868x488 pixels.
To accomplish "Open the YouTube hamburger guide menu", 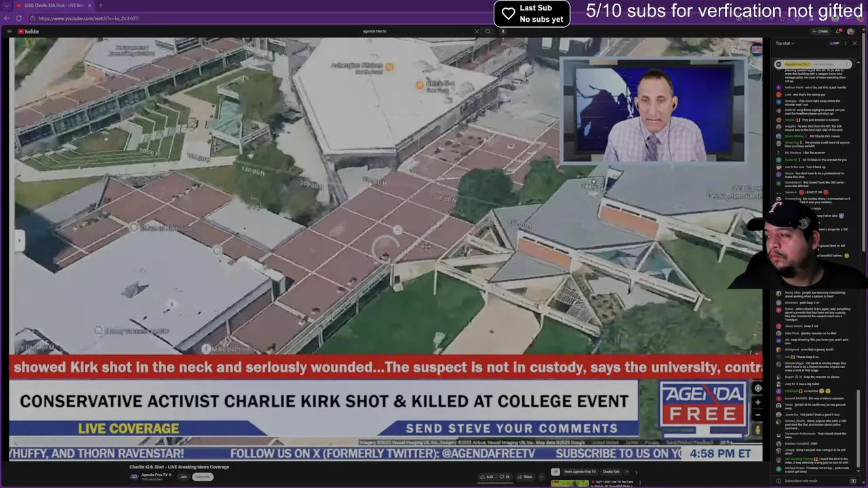I will click(9, 31).
